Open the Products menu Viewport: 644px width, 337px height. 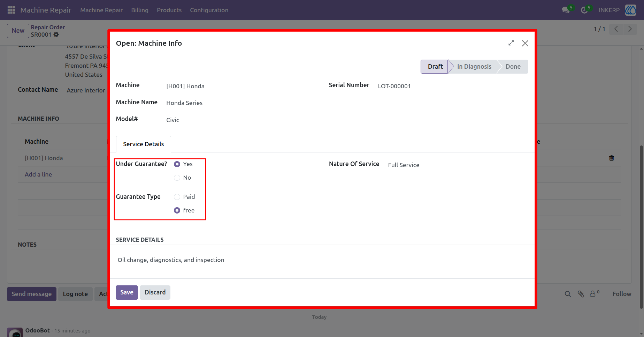tap(169, 10)
